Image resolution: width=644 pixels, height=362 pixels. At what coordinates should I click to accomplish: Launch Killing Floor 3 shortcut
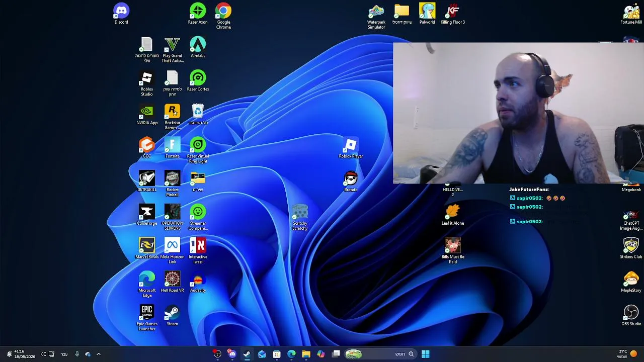coord(453,14)
